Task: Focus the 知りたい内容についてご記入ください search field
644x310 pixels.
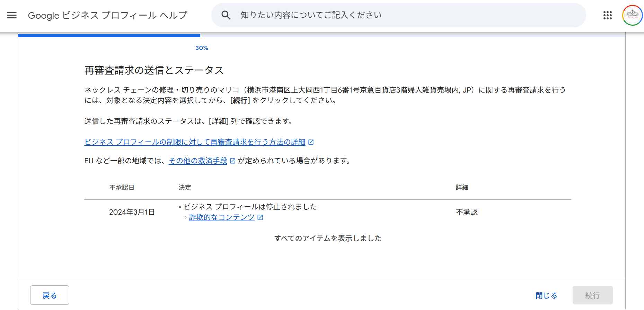Action: [398, 15]
